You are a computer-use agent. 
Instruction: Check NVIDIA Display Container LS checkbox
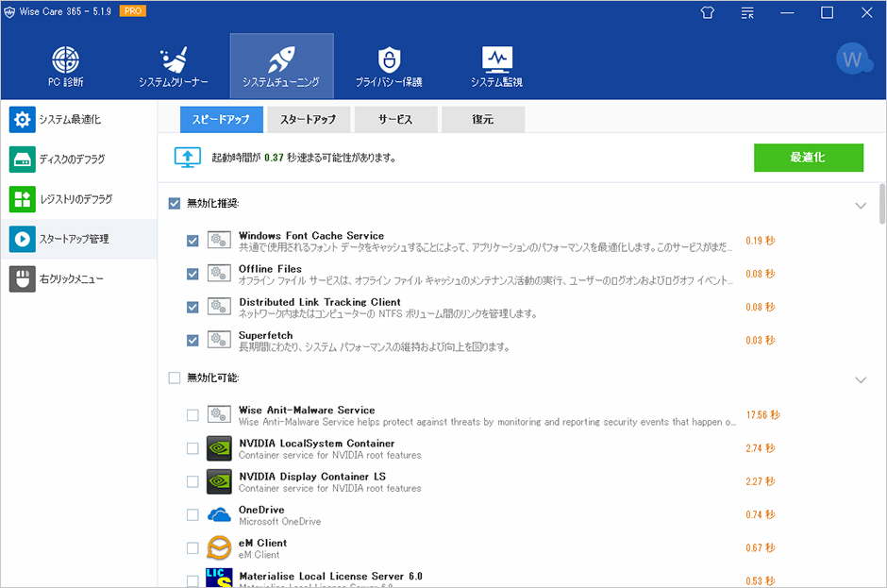coord(192,481)
